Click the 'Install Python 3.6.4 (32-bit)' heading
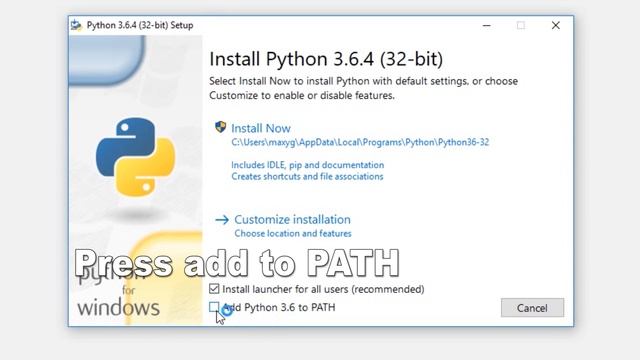Viewport: 640px width, 360px height. tap(326, 59)
